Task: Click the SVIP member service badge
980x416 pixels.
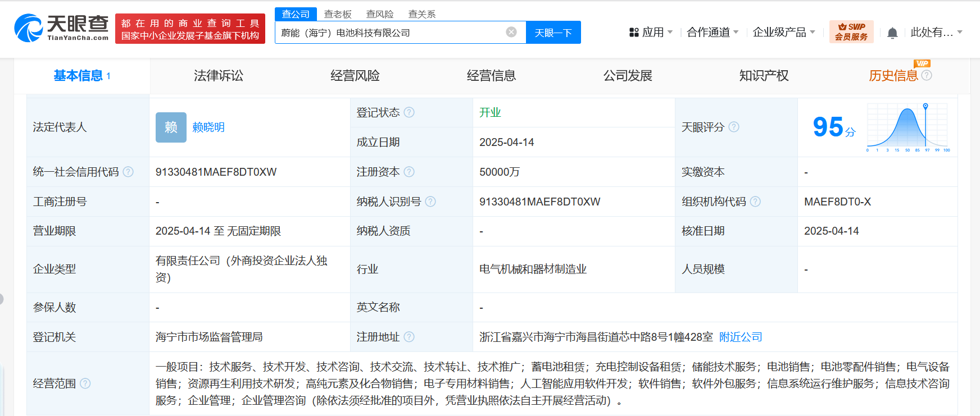Action: coord(851,32)
